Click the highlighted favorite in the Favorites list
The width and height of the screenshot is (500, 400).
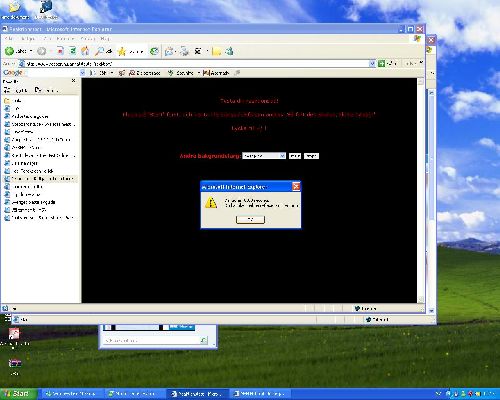(40, 179)
